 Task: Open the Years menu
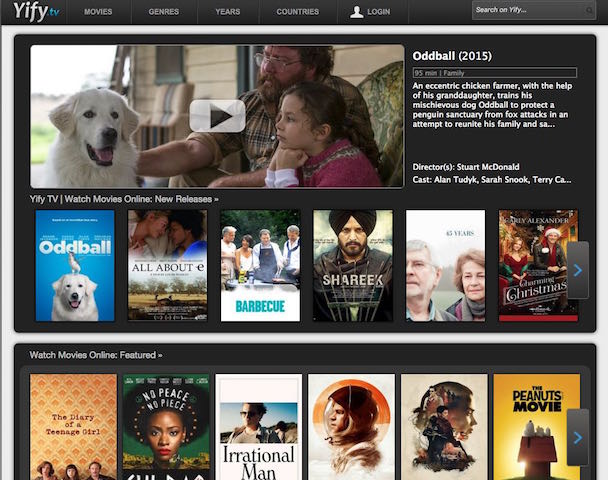(x=228, y=12)
